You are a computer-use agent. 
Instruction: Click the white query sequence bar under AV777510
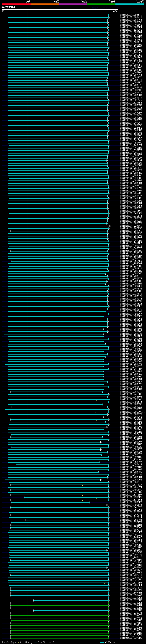coord(60,10)
